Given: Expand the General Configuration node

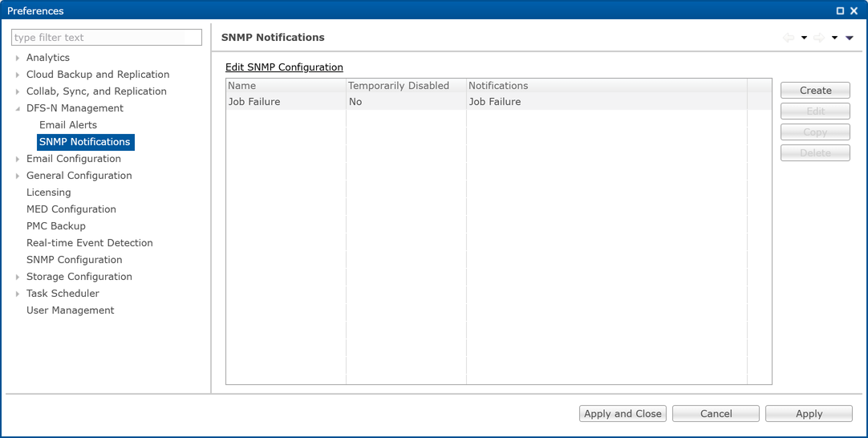Looking at the screenshot, I should pyautogui.click(x=18, y=176).
